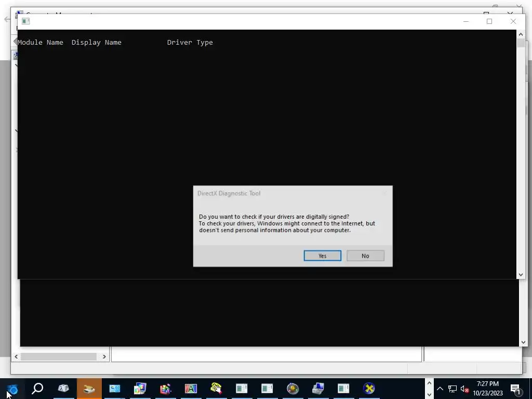
Task: Click the console vertical scrollbar thumb
Action: point(521,43)
